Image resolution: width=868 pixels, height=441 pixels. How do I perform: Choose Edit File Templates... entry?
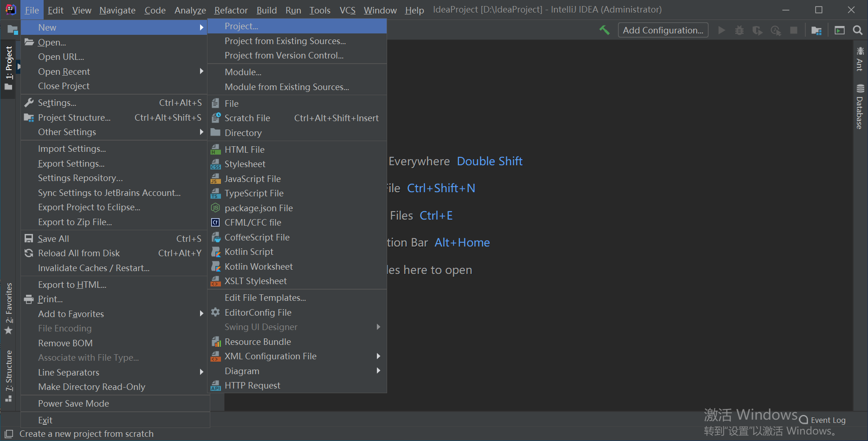[297, 298]
